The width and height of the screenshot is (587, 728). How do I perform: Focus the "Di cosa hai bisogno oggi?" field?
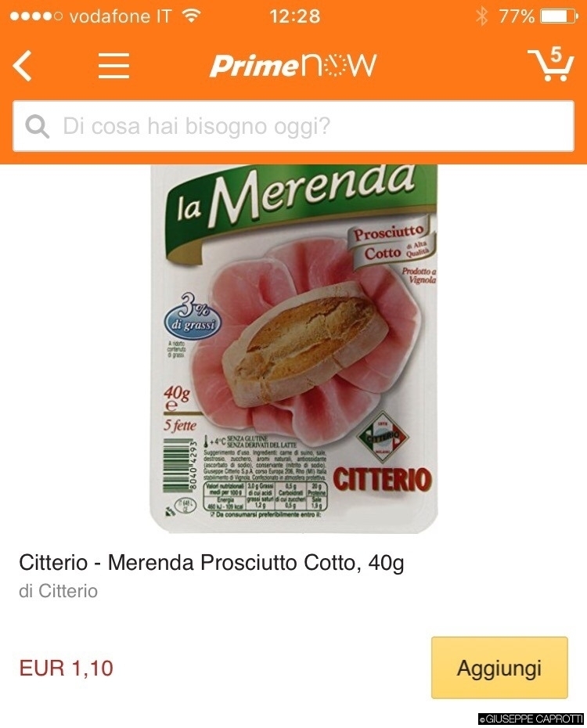(313, 126)
